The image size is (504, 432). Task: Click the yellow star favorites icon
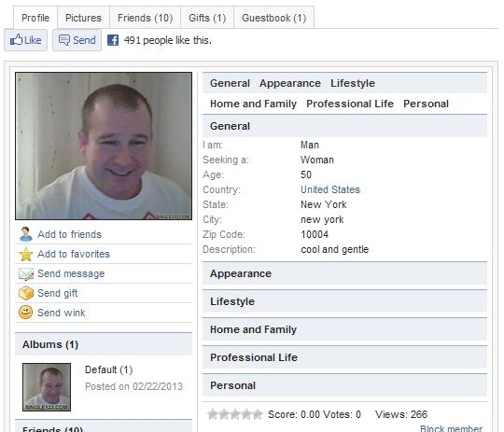pos(26,254)
